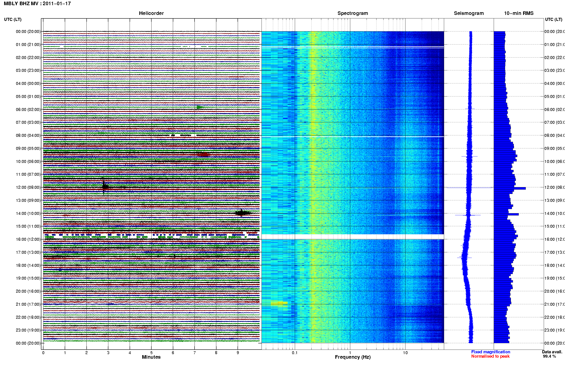Click the 17:00 (13:00) time label on the left axis

(28, 252)
